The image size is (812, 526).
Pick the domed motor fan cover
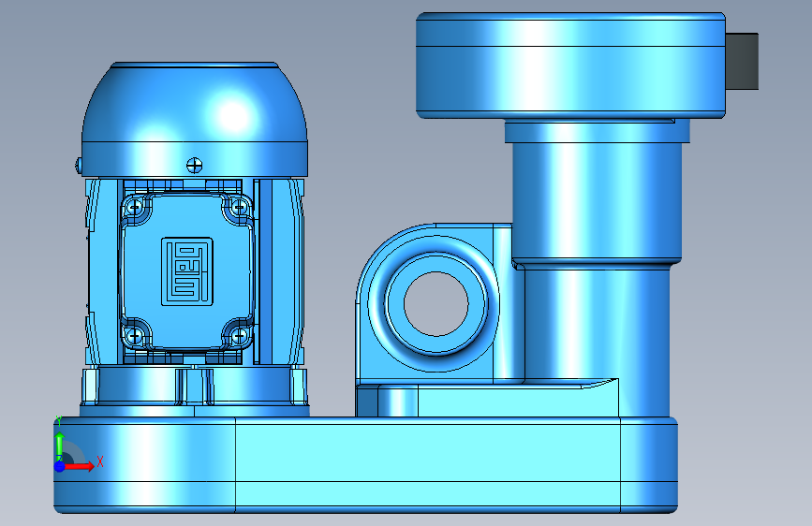point(195,119)
